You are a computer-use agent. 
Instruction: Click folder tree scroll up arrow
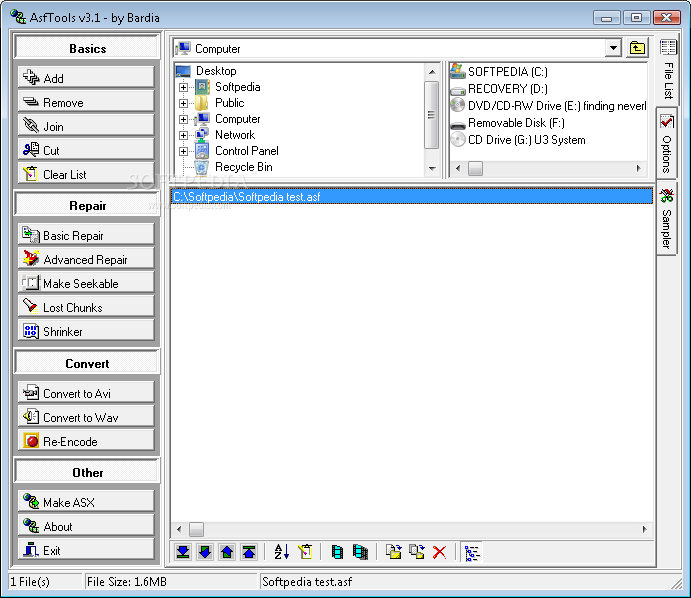pyautogui.click(x=432, y=71)
